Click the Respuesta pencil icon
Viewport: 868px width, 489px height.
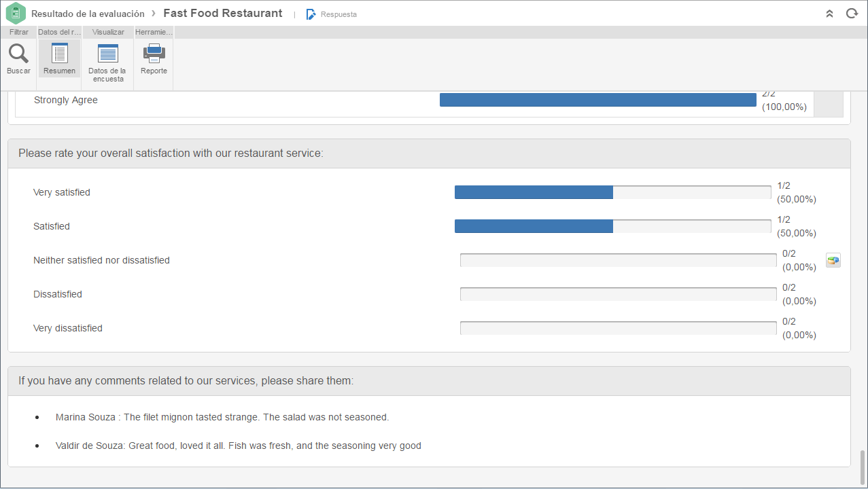coord(311,14)
